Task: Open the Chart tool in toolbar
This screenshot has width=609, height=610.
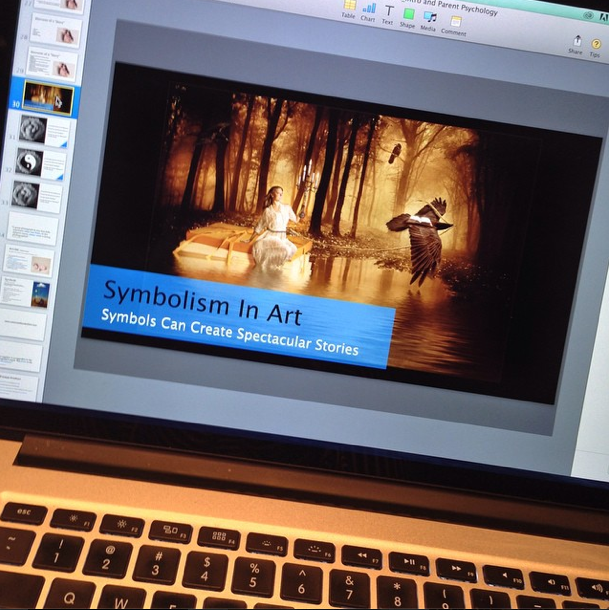Action: 368,12
